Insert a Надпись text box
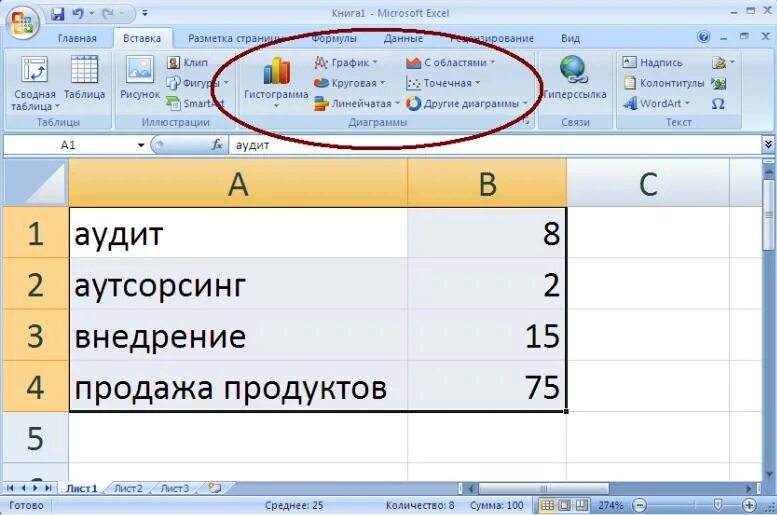The width and height of the screenshot is (777, 515). click(x=653, y=62)
